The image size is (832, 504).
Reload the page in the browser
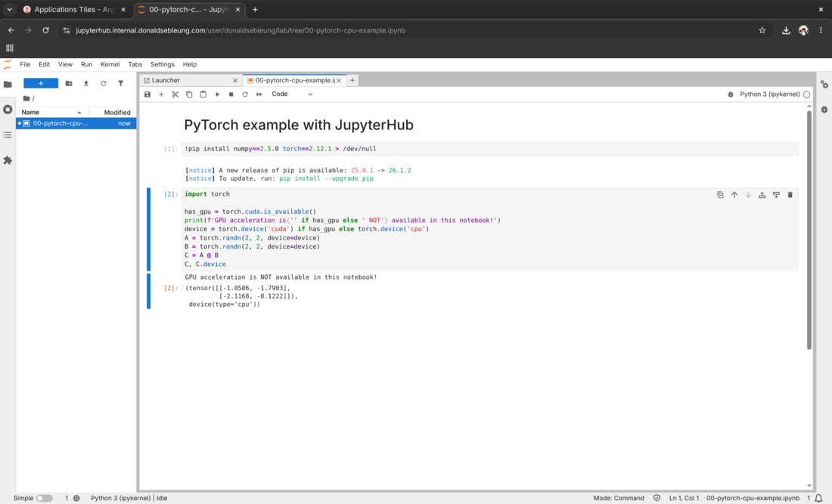[x=45, y=31]
